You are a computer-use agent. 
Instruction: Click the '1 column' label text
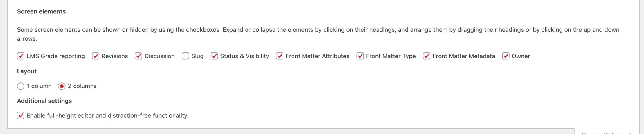tap(39, 86)
